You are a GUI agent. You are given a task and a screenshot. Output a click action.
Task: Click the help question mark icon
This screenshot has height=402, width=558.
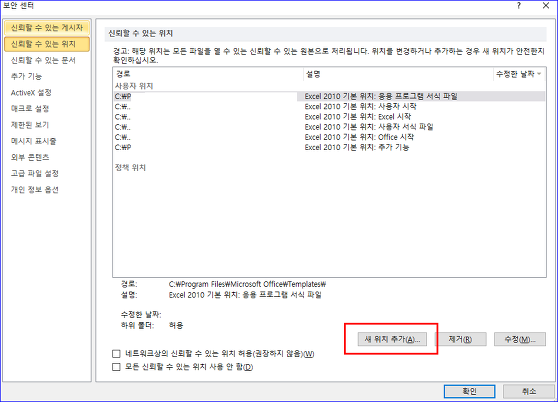pyautogui.click(x=519, y=6)
